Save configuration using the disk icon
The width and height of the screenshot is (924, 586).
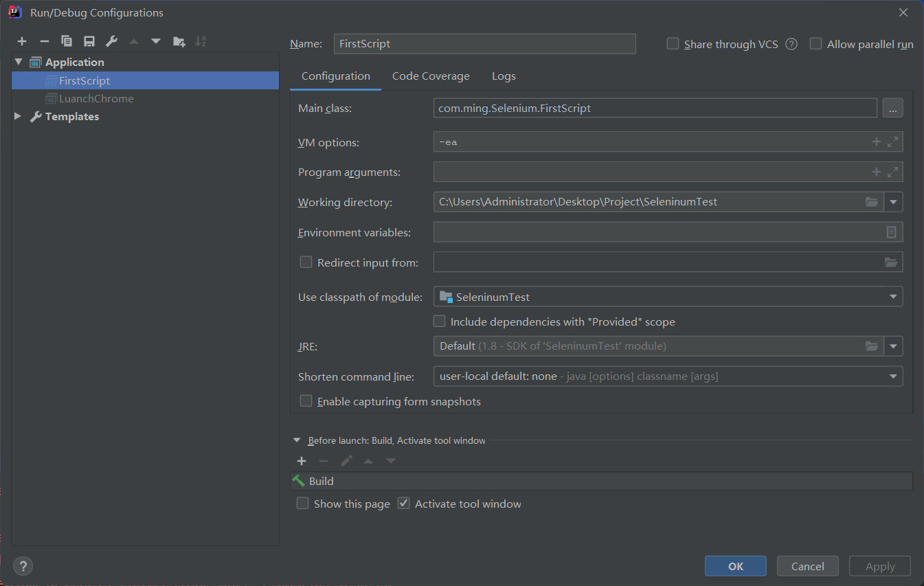[x=89, y=42]
